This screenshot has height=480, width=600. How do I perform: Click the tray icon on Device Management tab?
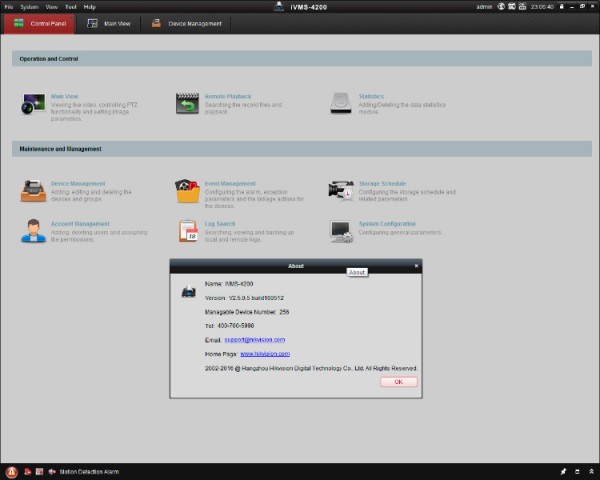click(156, 23)
